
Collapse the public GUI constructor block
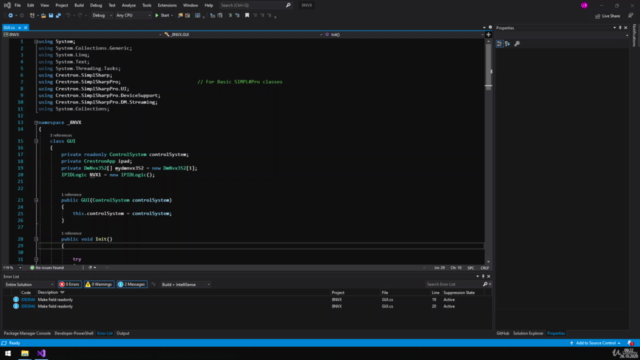coord(36,200)
